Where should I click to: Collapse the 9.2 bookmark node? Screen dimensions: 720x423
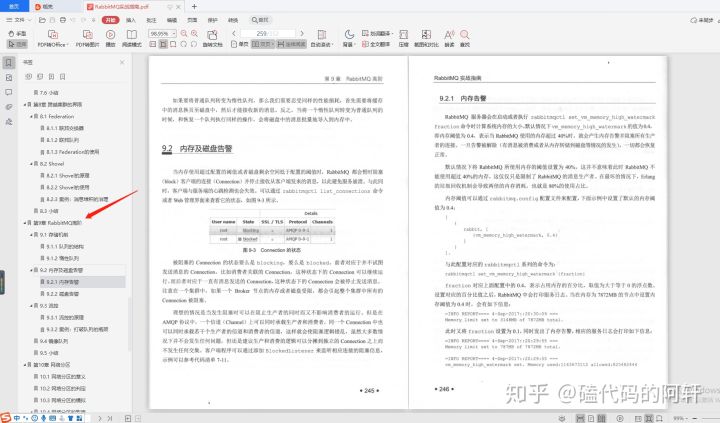31,270
